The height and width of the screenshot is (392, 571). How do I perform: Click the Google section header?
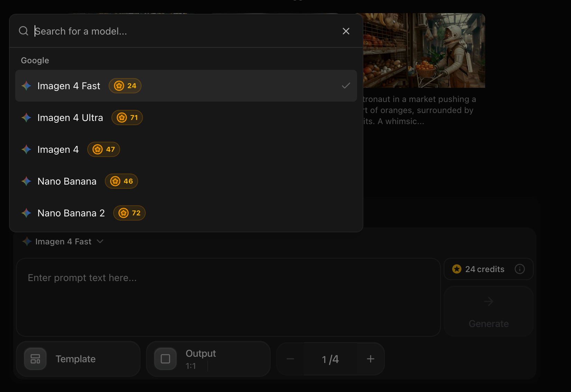click(35, 60)
